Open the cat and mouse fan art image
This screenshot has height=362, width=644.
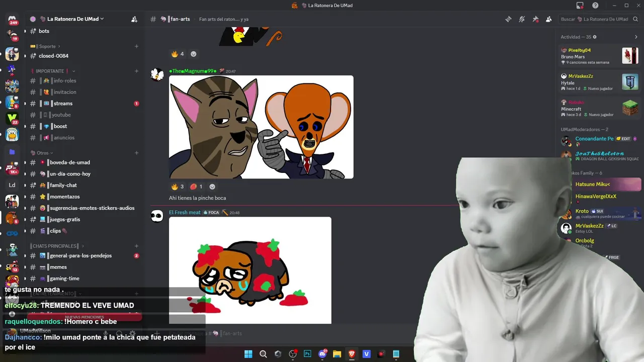[261, 127]
